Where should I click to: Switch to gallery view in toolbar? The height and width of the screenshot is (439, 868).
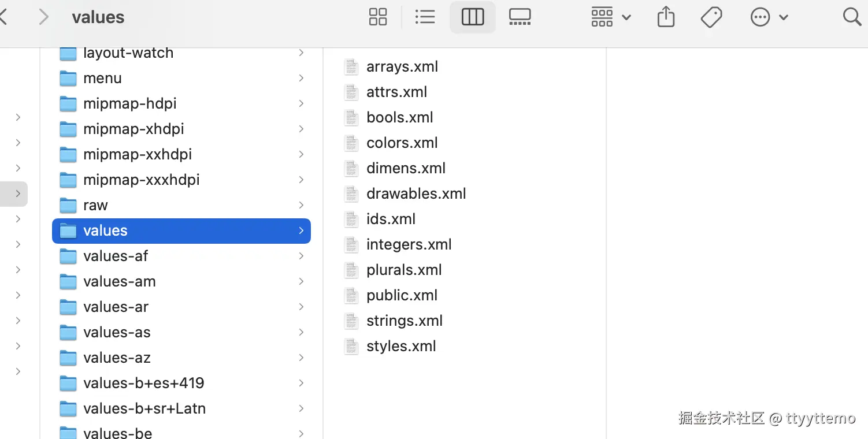click(x=520, y=17)
